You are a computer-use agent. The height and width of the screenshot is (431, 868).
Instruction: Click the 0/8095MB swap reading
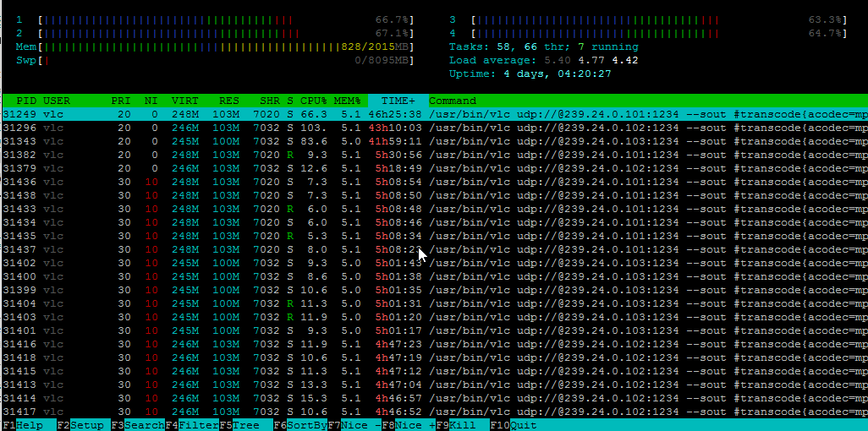click(382, 60)
